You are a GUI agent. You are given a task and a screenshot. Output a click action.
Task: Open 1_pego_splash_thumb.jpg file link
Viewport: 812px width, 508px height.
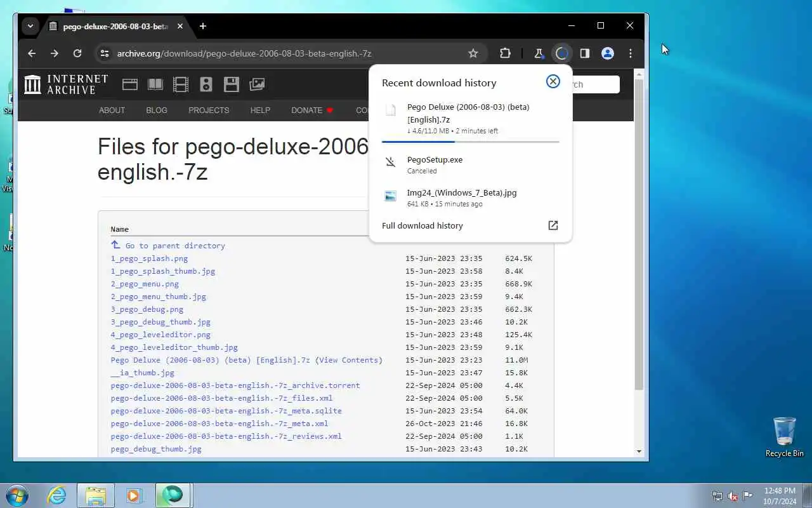[163, 271]
